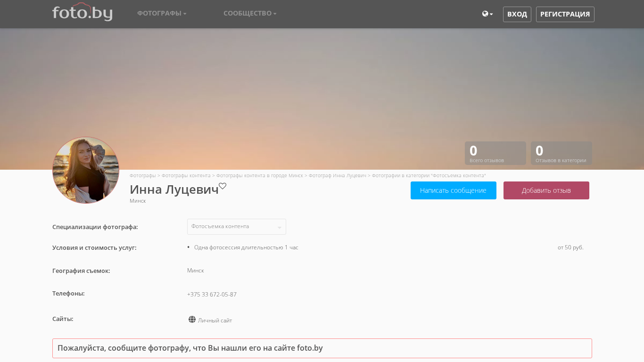
Task: Click the name heading Инна Луцевич
Action: pos(174,189)
